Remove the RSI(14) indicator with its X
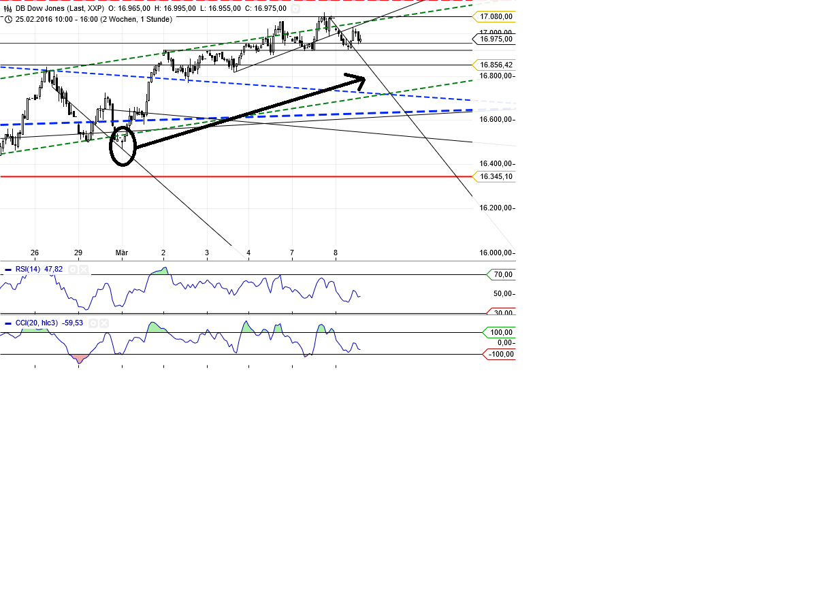This screenshot has height=616, width=840. 84,270
